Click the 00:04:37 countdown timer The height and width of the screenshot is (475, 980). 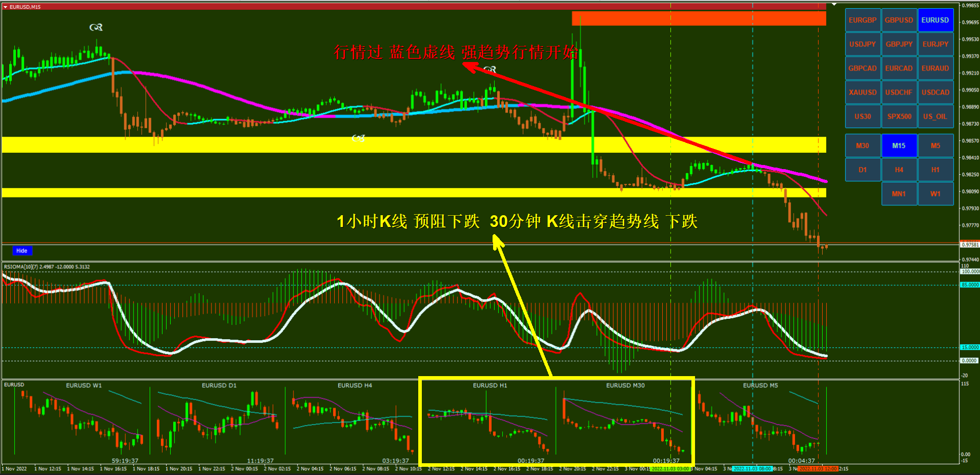(802, 461)
